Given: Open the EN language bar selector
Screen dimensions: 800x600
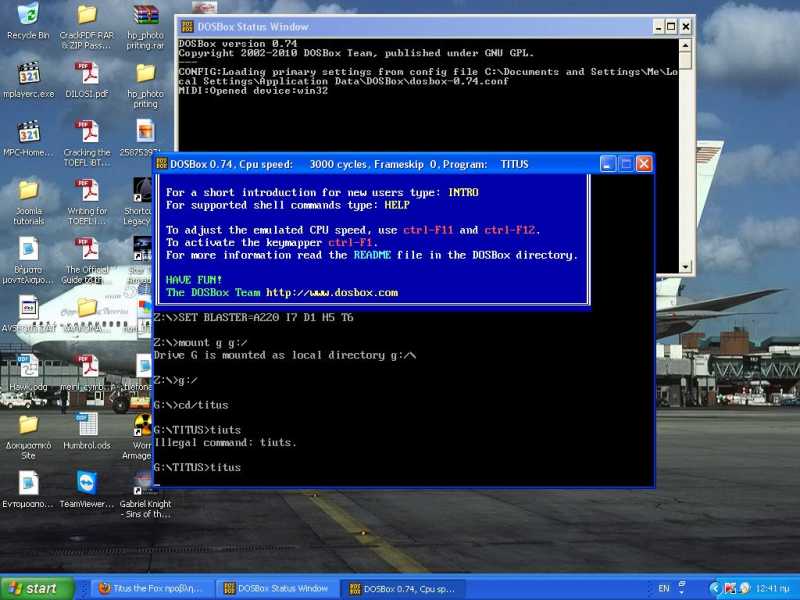Looking at the screenshot, I should coord(664,588).
